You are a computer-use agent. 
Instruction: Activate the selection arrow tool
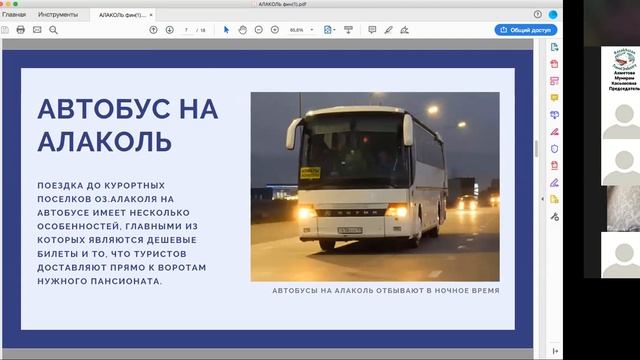point(227,30)
